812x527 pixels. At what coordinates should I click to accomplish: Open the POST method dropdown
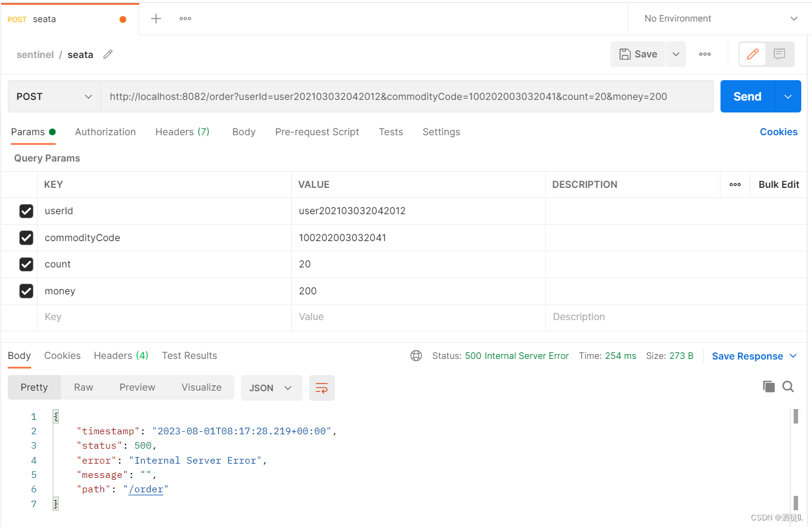pyautogui.click(x=54, y=96)
